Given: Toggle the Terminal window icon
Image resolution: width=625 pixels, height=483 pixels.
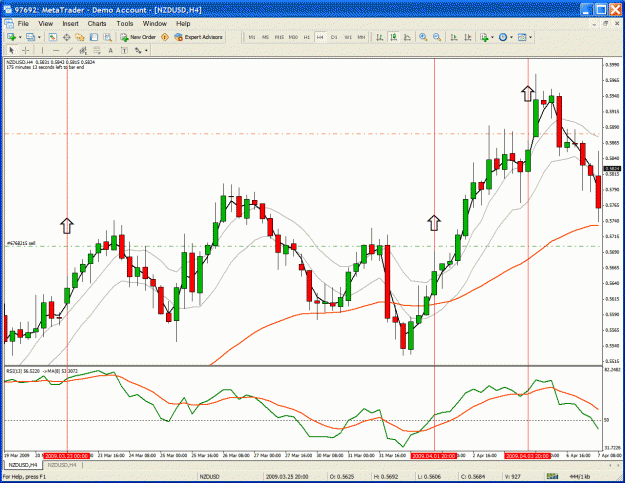Looking at the screenshot, I should (x=94, y=37).
